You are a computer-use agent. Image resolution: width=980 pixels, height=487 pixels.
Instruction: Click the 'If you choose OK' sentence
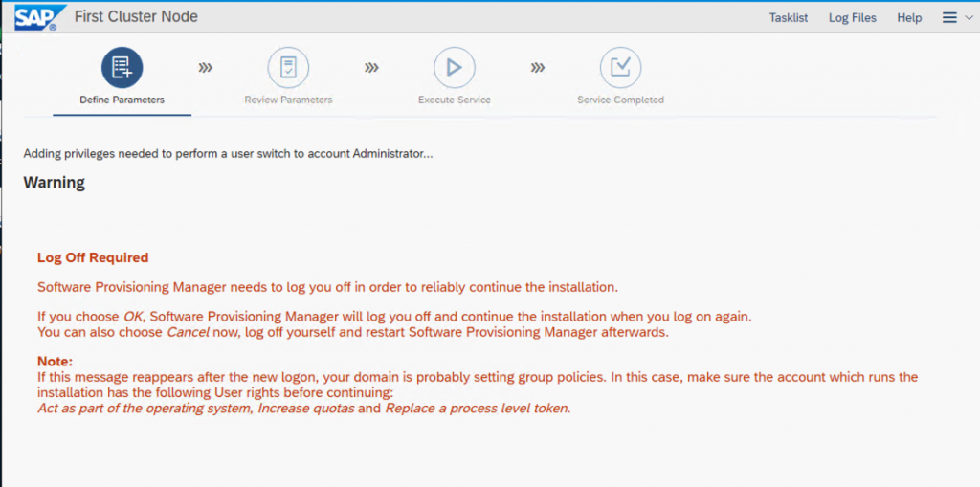[394, 317]
